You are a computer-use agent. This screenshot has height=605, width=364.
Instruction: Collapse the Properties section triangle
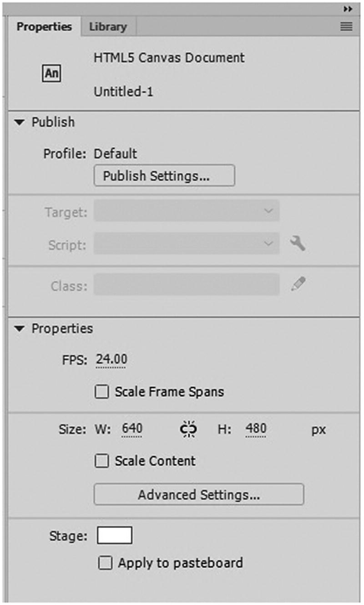20,328
